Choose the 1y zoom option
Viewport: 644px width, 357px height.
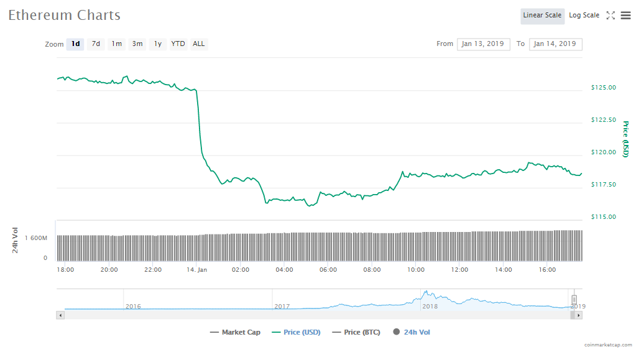(x=158, y=44)
